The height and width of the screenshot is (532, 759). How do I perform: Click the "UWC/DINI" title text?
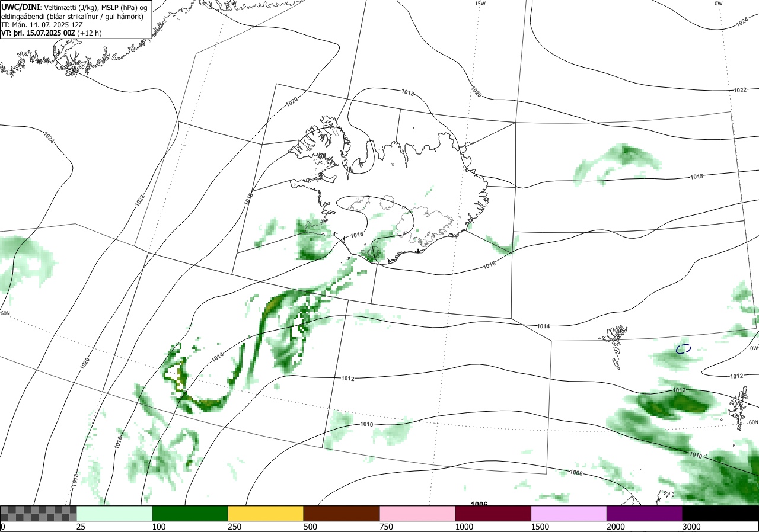pyautogui.click(x=21, y=7)
